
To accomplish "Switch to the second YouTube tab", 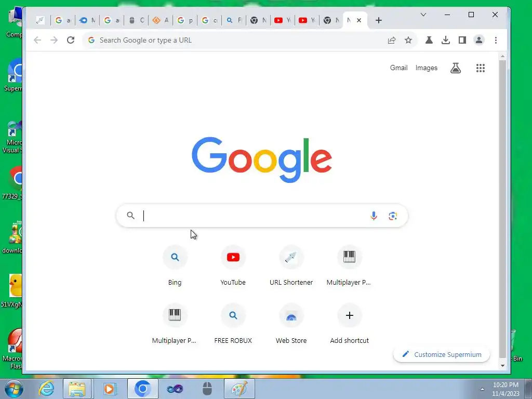I will coord(307,20).
